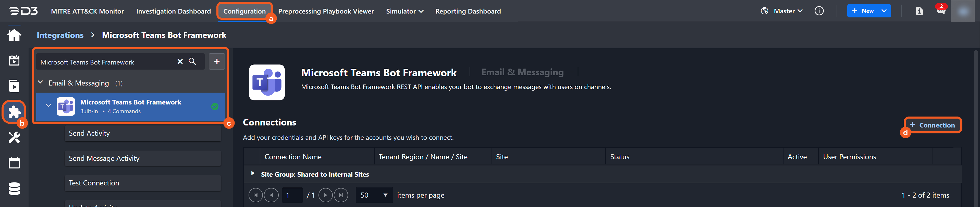Collapse the Email & Messaging category
The width and height of the screenshot is (980, 207).
(x=41, y=83)
